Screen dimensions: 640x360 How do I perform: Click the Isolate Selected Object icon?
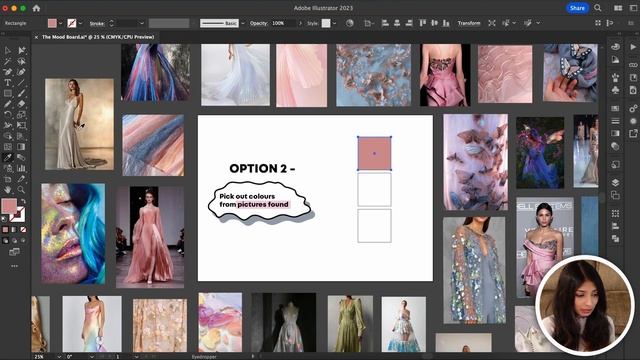click(x=492, y=23)
